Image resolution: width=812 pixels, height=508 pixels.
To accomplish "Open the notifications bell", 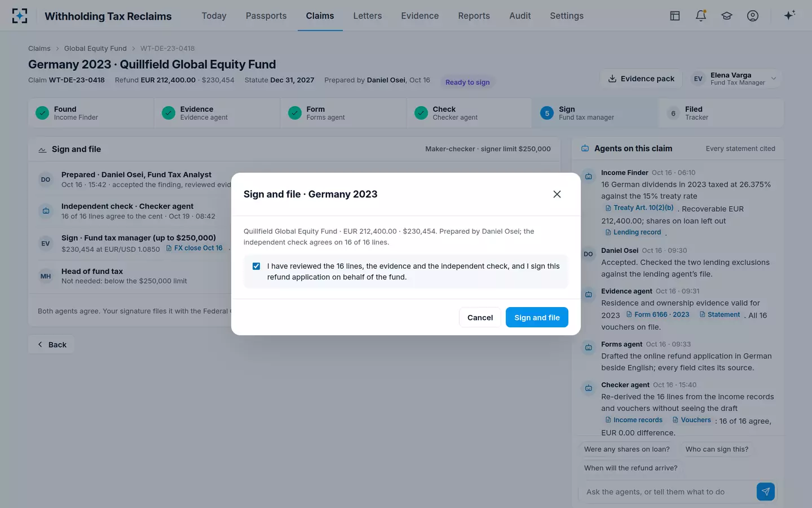I will [x=701, y=16].
